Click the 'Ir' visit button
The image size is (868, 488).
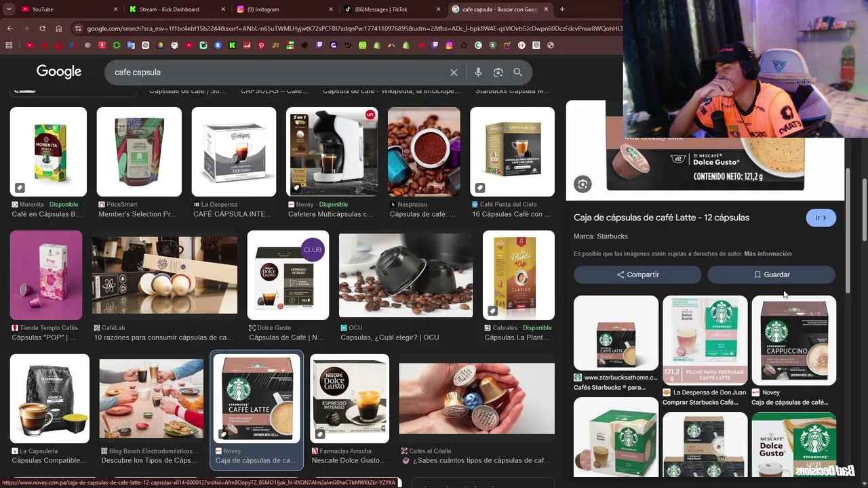[821, 218]
